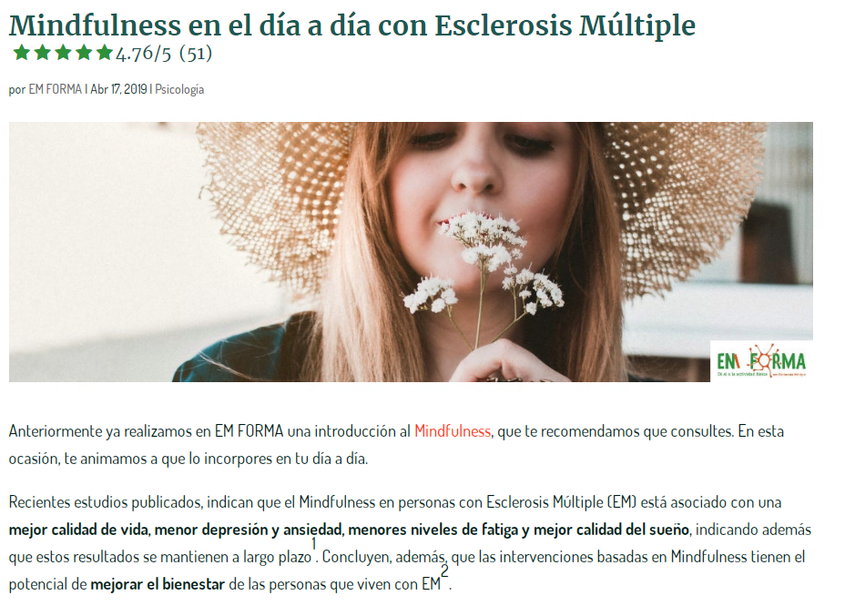Click the third green rating star

coord(63,53)
